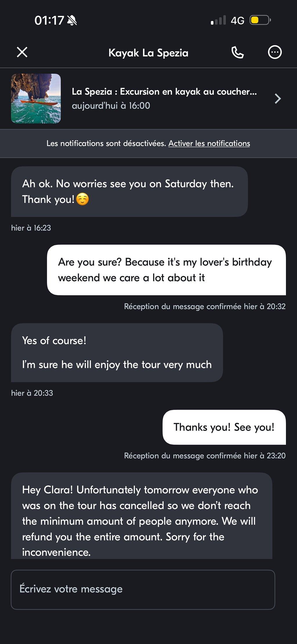297x644 pixels.
Task: Call Kayak La Spezia via phone icon
Action: (237, 53)
